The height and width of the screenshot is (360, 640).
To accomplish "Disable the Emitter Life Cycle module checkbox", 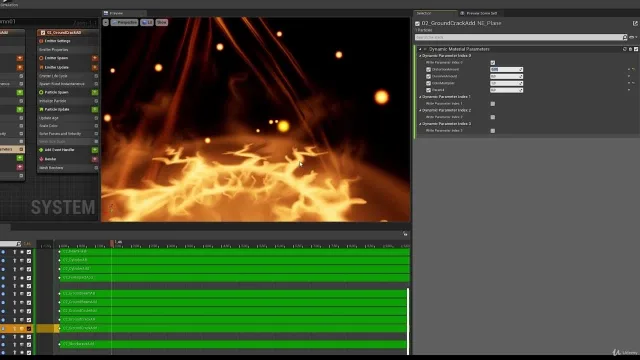I will (96, 76).
